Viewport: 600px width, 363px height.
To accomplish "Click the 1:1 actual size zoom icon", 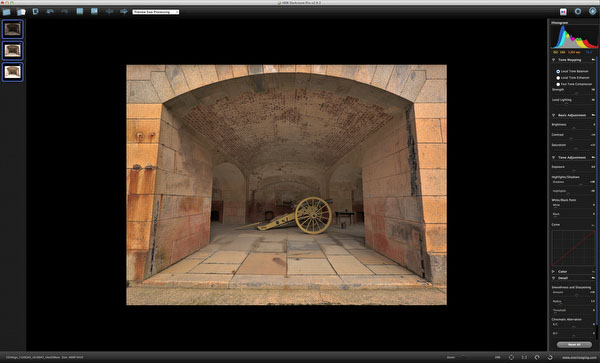I will click(524, 357).
